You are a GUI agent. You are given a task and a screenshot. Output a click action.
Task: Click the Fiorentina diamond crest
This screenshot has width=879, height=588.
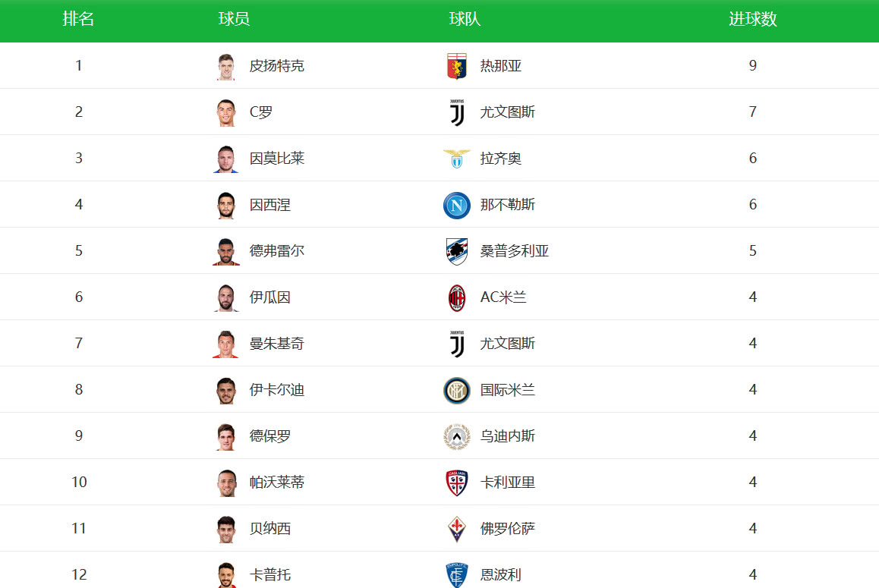coord(457,529)
